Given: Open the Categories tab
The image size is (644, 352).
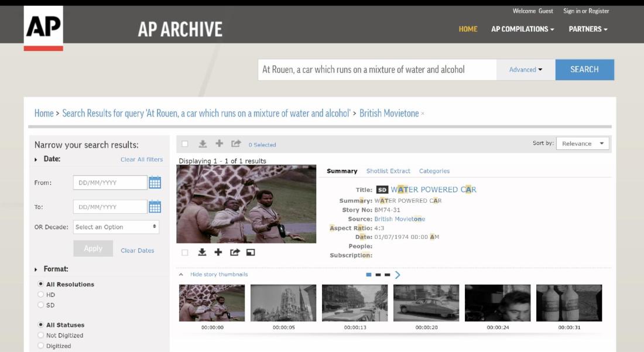Looking at the screenshot, I should click(x=434, y=171).
